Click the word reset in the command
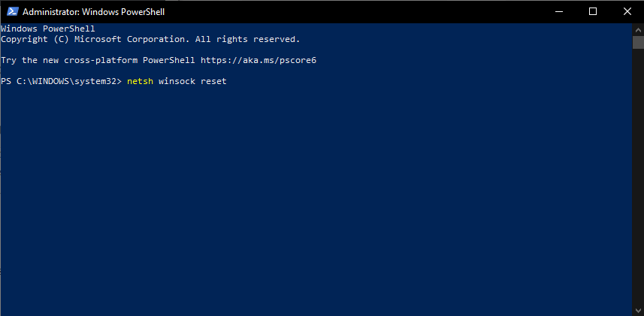The height and width of the screenshot is (316, 644). pos(213,81)
